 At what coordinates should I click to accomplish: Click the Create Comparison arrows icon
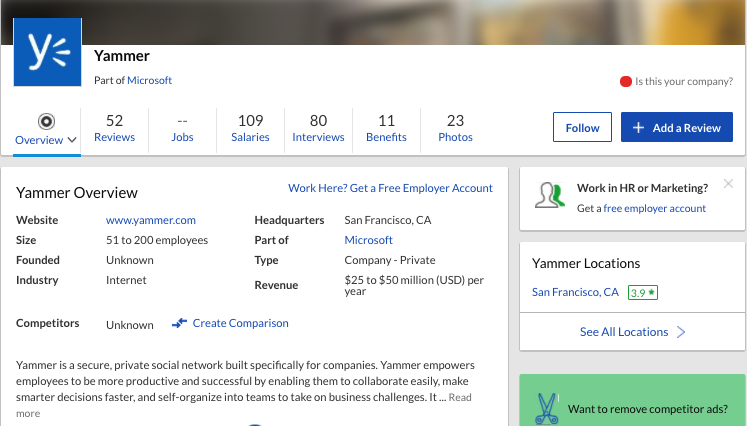click(179, 323)
